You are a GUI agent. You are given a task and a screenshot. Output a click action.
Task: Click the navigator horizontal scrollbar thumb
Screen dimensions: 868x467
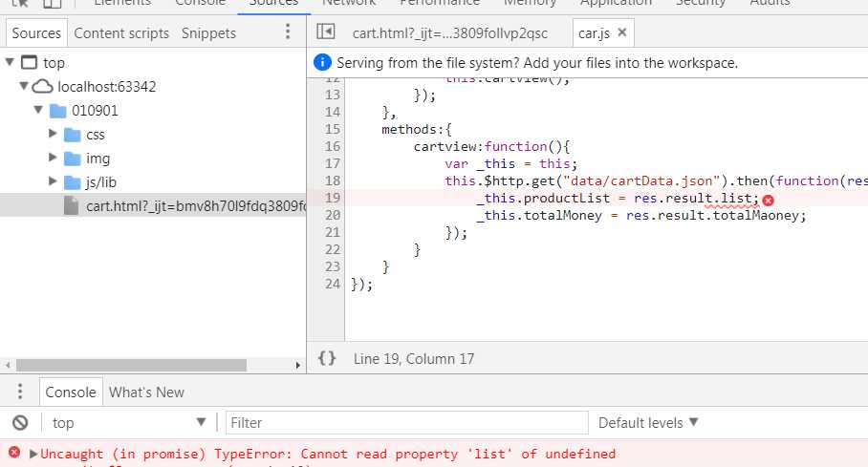pos(131,365)
